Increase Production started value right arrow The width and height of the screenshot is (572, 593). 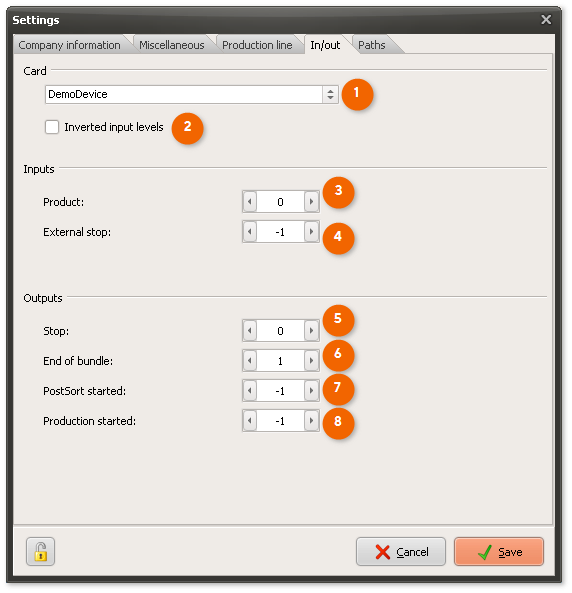(x=311, y=421)
